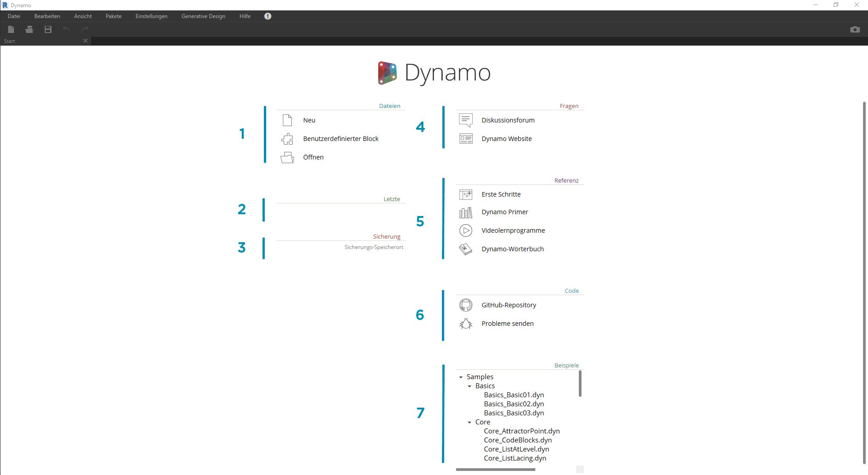Open sample Core_CodeBlocks.dyn
This screenshot has height=475, width=868.
tap(518, 440)
